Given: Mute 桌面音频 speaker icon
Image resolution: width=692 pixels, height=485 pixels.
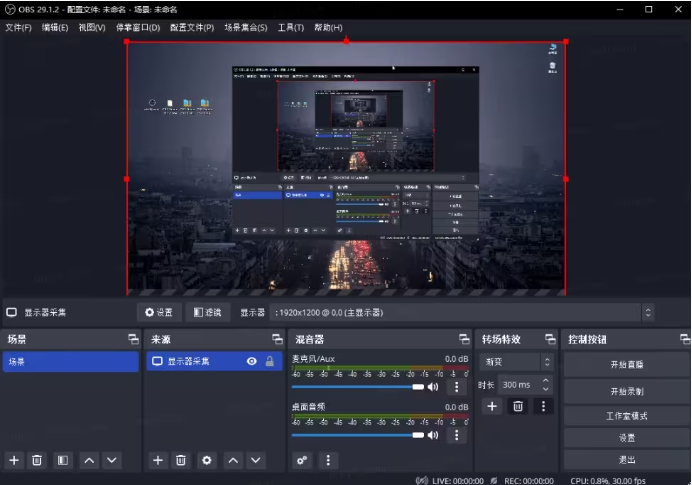Looking at the screenshot, I should [433, 435].
